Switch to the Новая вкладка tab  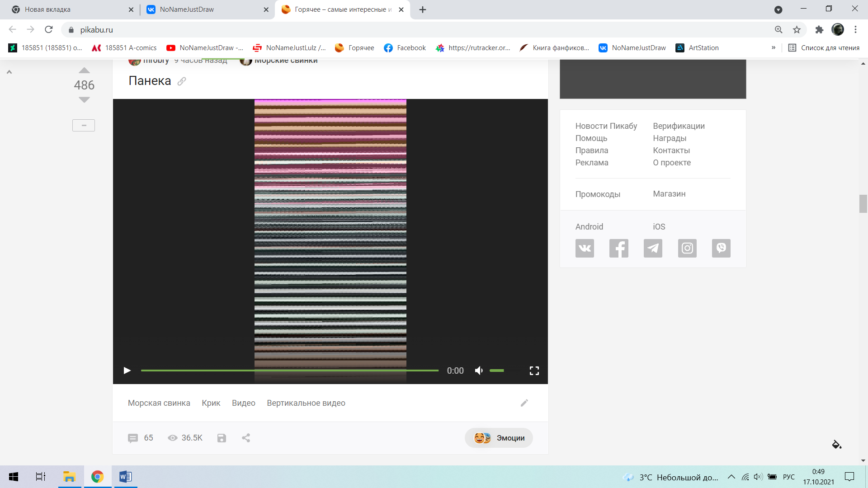(47, 9)
